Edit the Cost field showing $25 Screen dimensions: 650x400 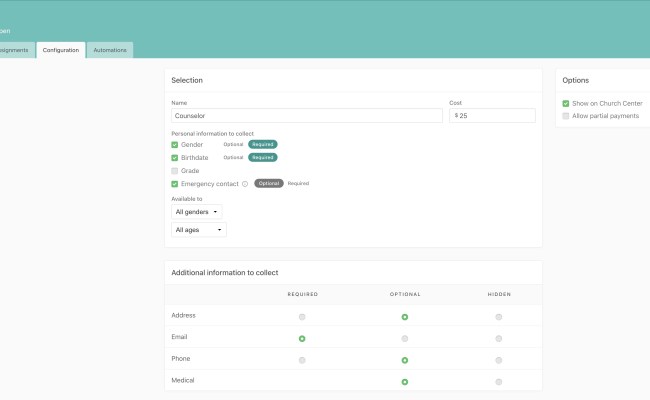(492, 116)
